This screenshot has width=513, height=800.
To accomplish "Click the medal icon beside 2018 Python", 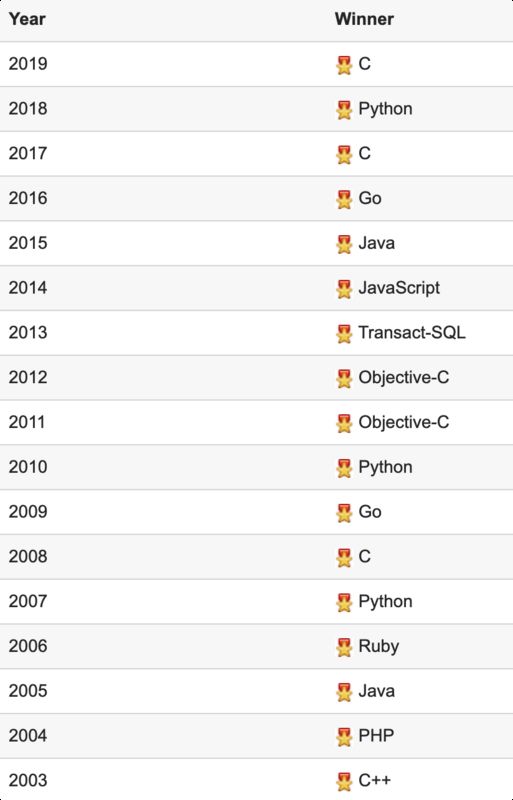I will [x=344, y=110].
